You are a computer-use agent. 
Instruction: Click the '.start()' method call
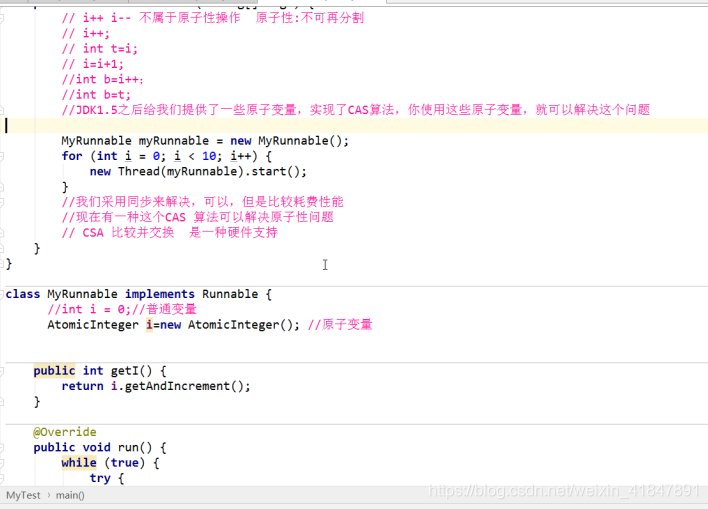(x=272, y=172)
